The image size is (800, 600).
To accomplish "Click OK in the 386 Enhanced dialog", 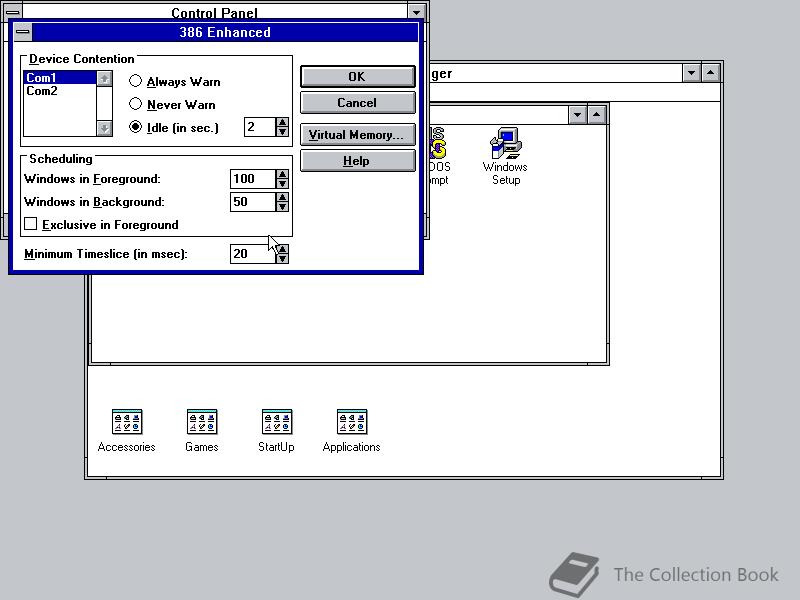I will (x=357, y=77).
